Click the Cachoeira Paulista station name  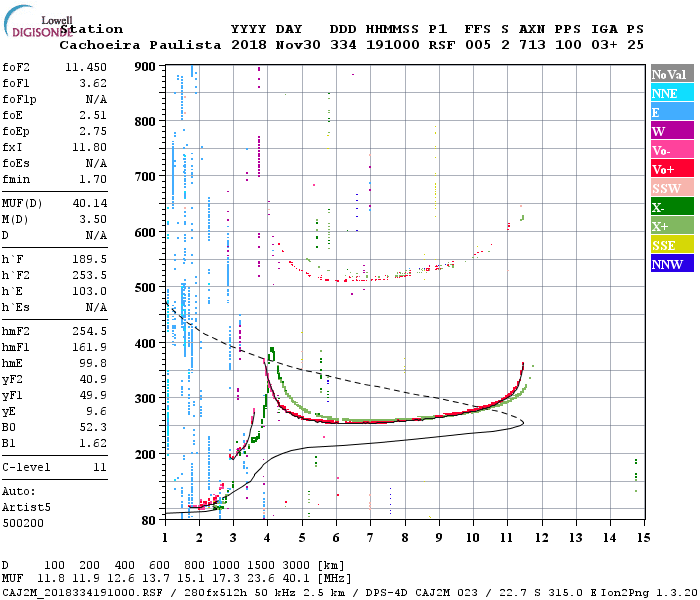pyautogui.click(x=140, y=45)
